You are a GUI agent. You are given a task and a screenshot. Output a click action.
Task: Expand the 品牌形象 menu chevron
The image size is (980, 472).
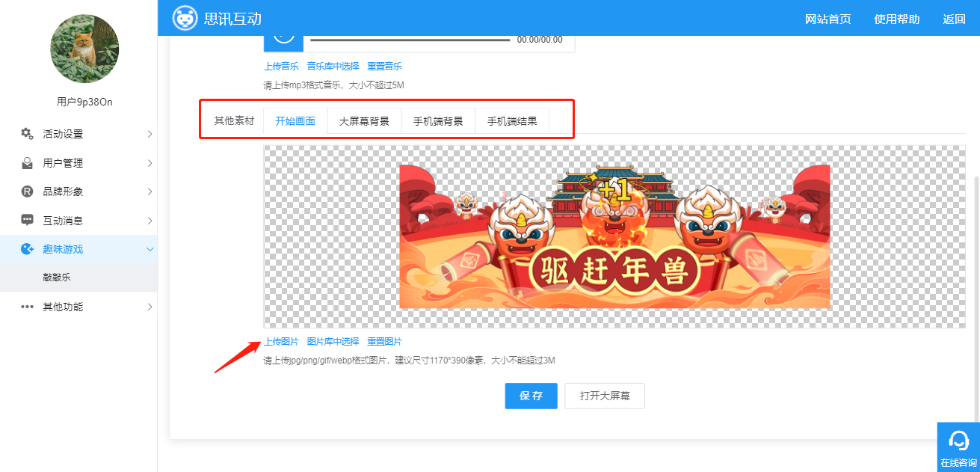[150, 191]
